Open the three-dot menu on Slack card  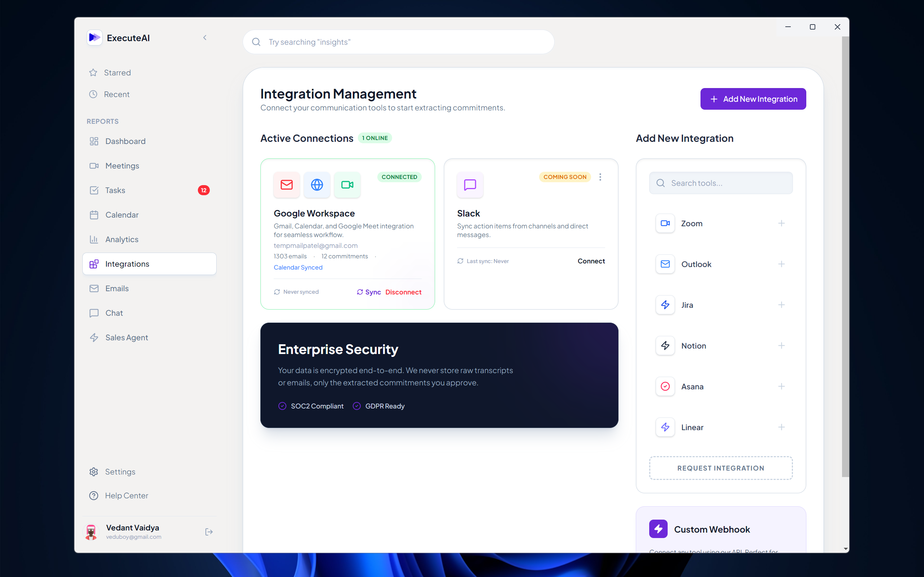coord(600,177)
